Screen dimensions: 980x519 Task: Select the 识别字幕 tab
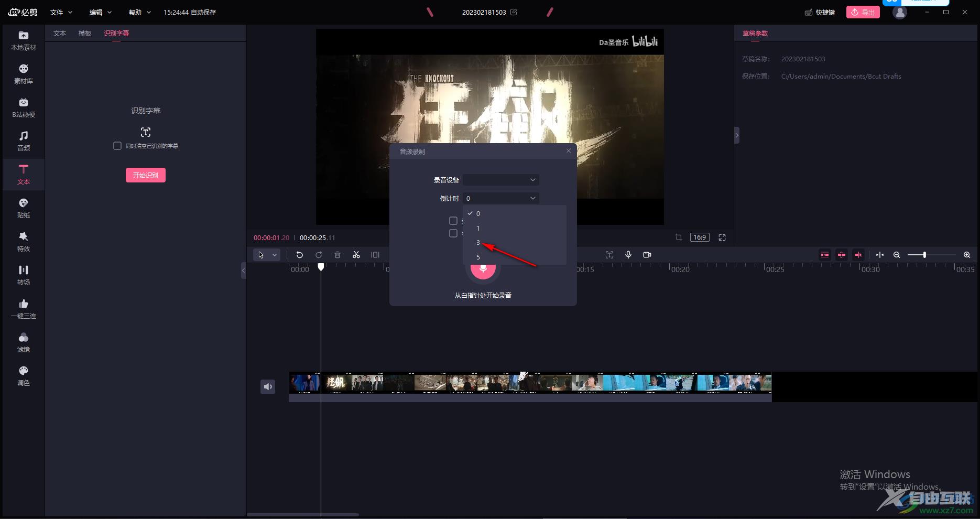coord(116,33)
